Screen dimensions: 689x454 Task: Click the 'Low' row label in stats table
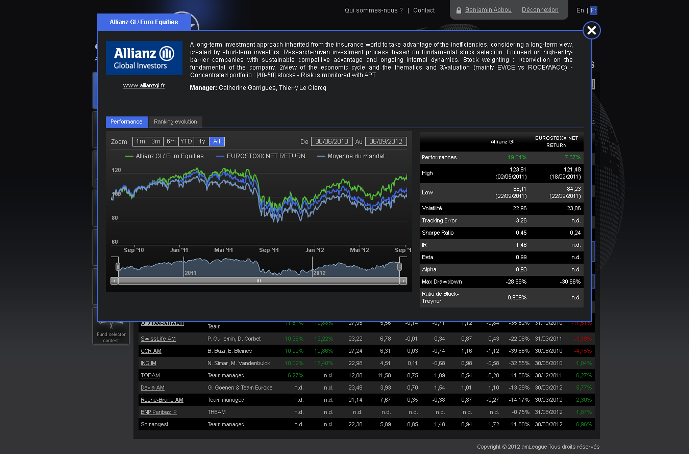pyautogui.click(x=427, y=192)
